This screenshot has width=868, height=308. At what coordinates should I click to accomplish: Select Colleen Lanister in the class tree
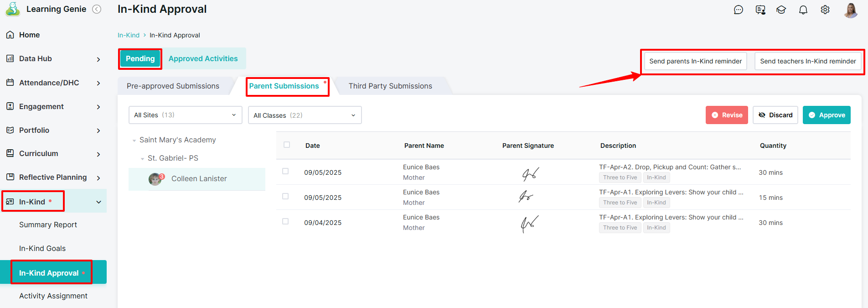click(199, 179)
